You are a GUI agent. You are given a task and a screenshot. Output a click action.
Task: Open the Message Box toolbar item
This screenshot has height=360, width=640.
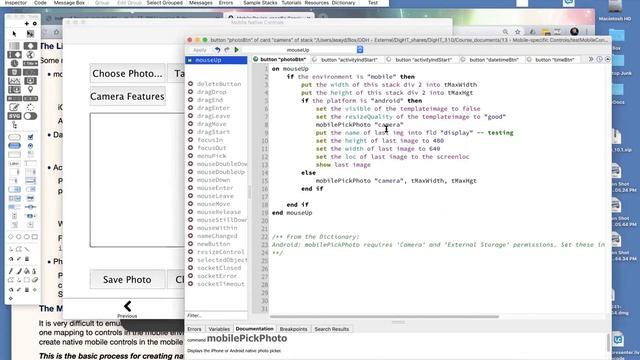69,3
